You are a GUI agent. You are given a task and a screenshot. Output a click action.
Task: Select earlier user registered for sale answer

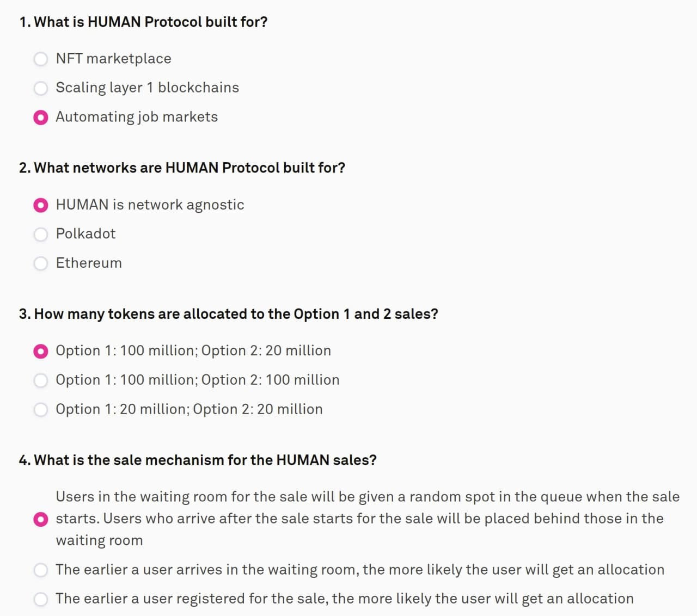(x=41, y=599)
